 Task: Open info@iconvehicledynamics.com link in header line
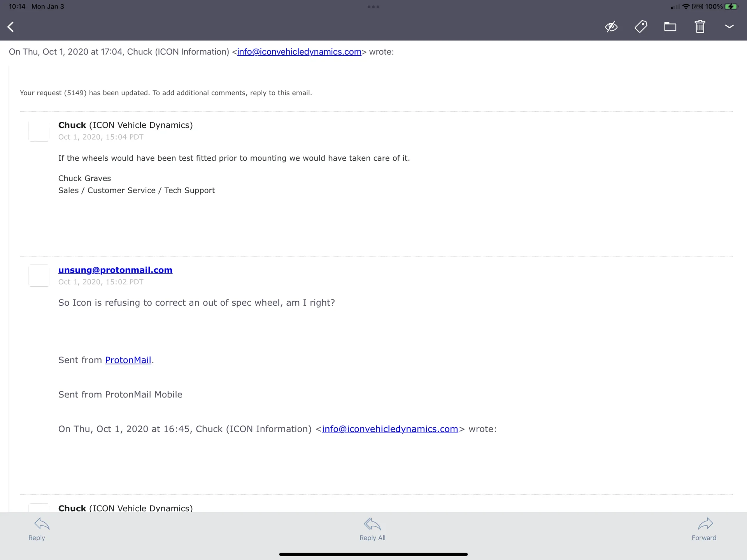(299, 52)
